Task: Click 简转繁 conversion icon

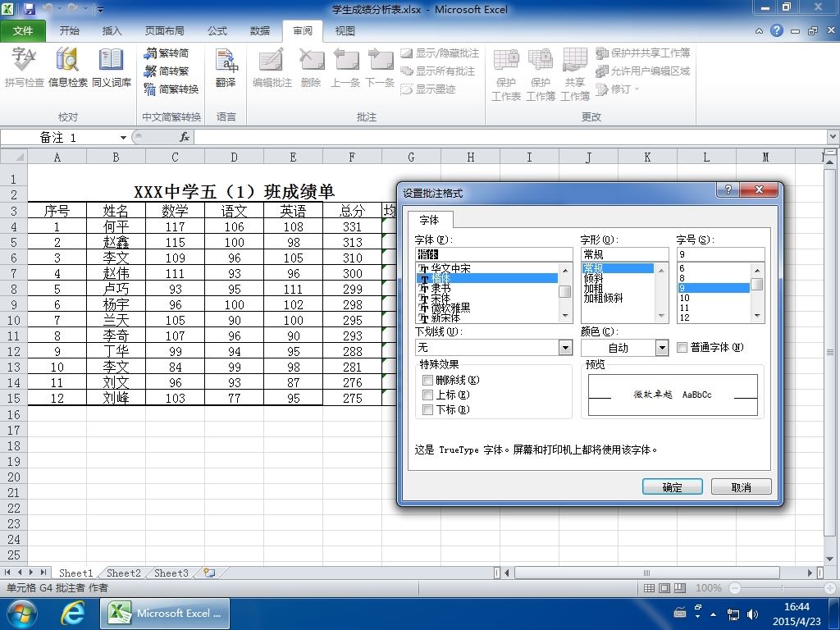Action: (167, 71)
